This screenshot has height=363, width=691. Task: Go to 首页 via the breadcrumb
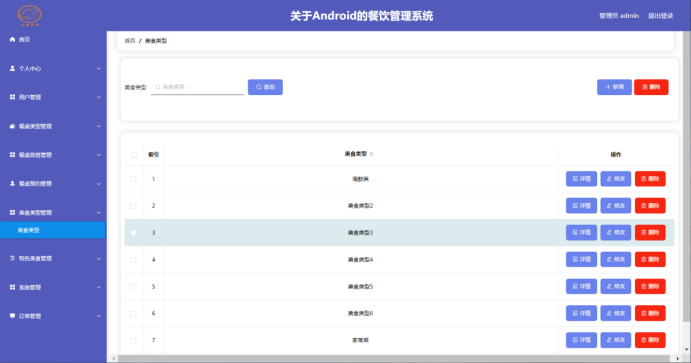(x=130, y=41)
